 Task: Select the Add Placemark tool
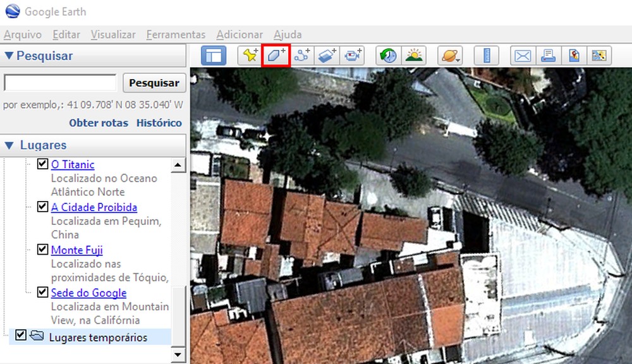pos(251,55)
